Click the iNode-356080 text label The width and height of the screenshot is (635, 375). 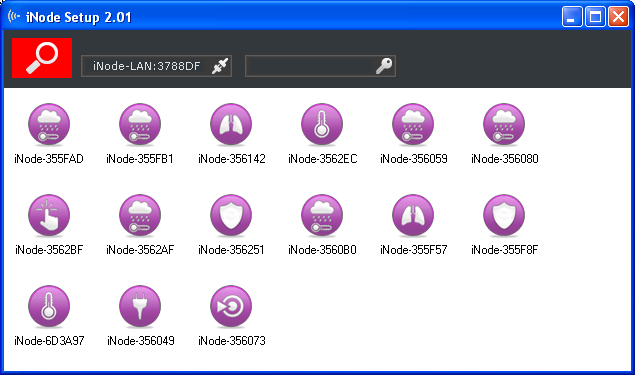(505, 159)
